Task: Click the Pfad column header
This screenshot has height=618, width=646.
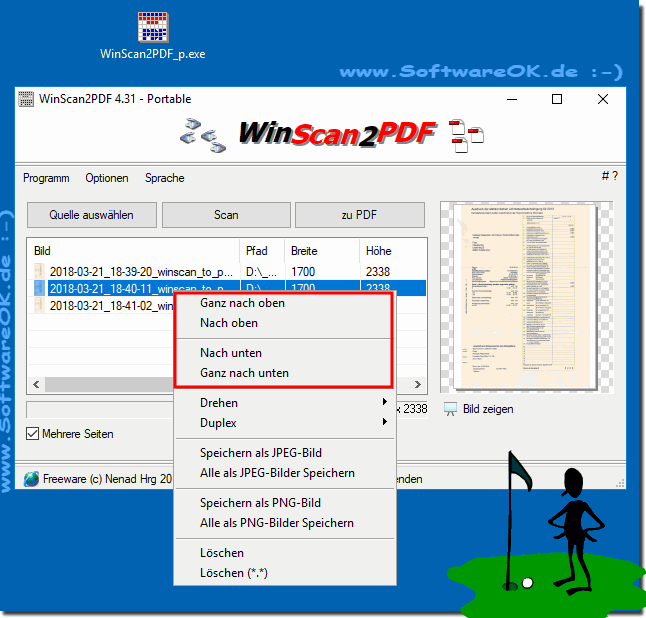Action: pos(262,251)
